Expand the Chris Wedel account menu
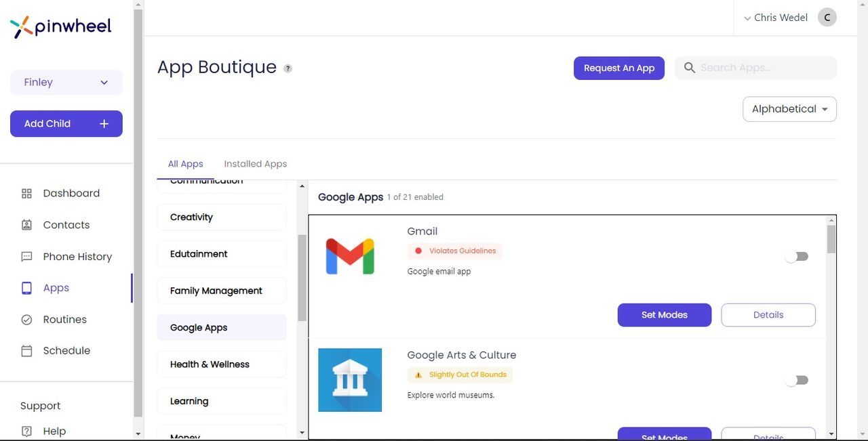 point(776,18)
